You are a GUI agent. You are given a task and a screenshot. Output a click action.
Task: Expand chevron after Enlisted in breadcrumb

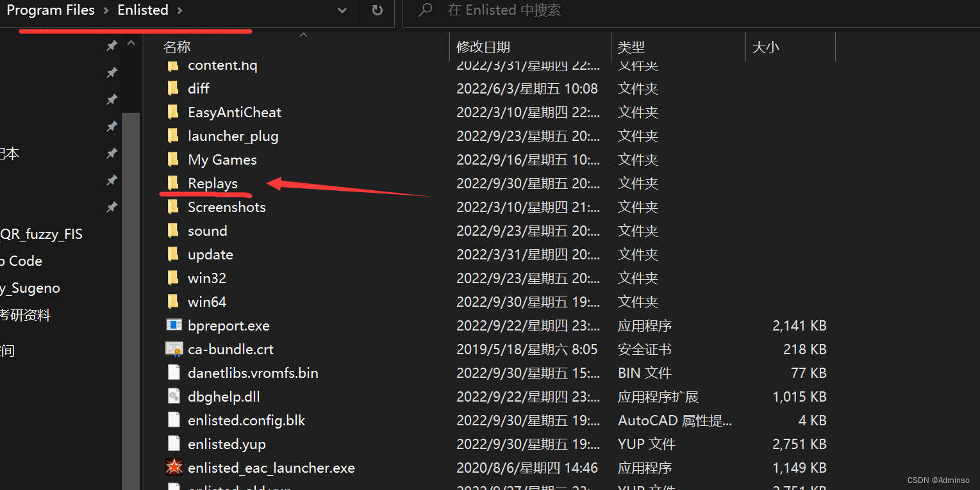tap(179, 10)
